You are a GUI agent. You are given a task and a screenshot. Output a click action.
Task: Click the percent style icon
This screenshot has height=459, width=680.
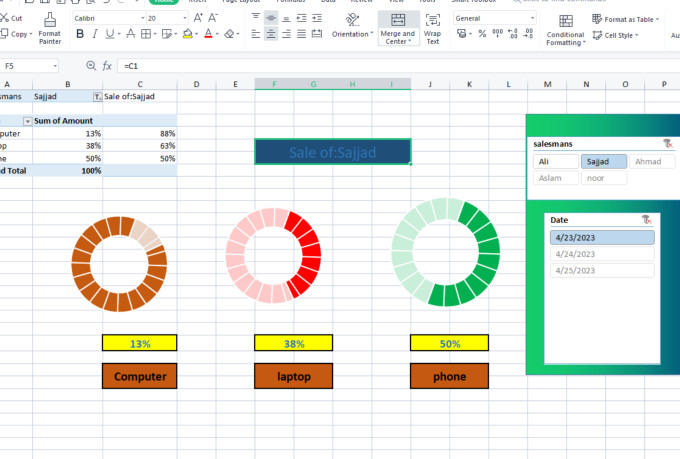482,34
